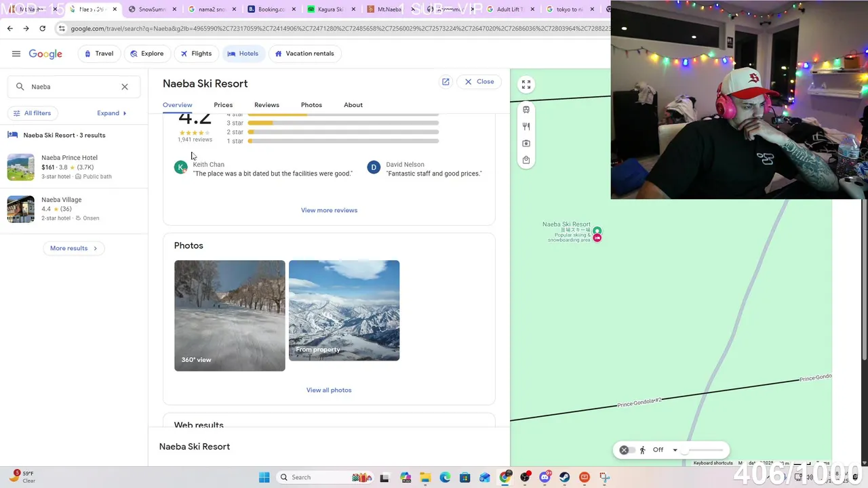View site information icon in address bar
The image size is (868, 488).
click(x=62, y=28)
